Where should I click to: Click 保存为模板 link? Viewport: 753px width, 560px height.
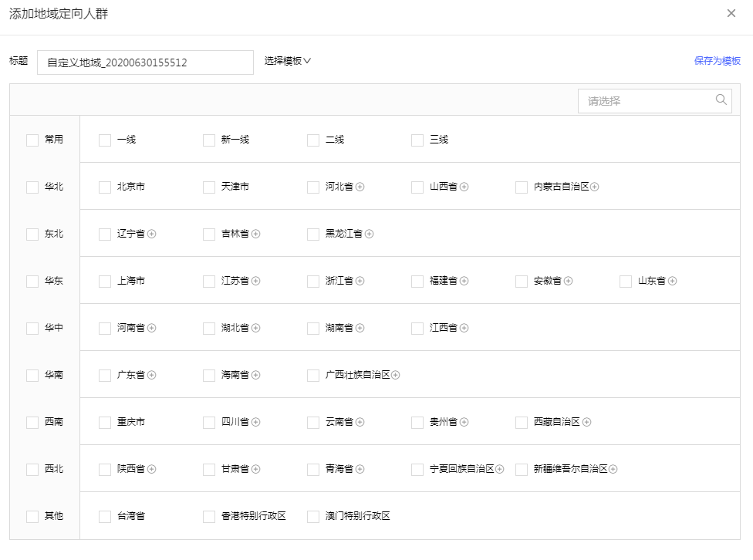point(717,61)
